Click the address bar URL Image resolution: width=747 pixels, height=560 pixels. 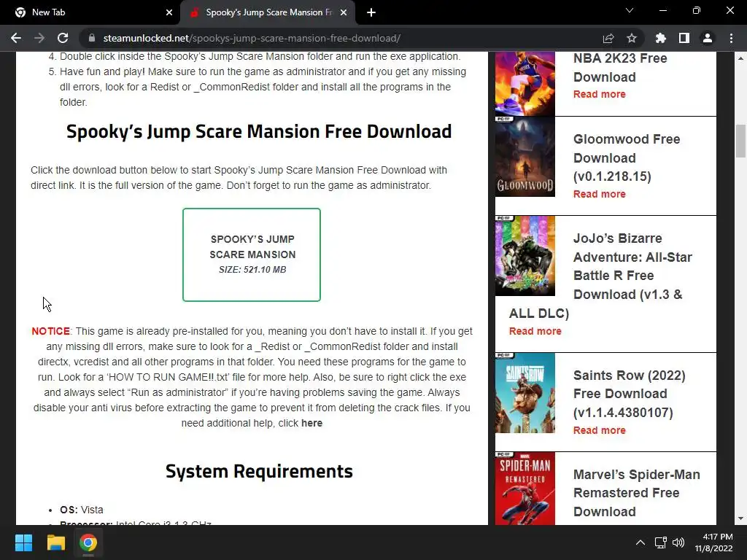click(252, 38)
